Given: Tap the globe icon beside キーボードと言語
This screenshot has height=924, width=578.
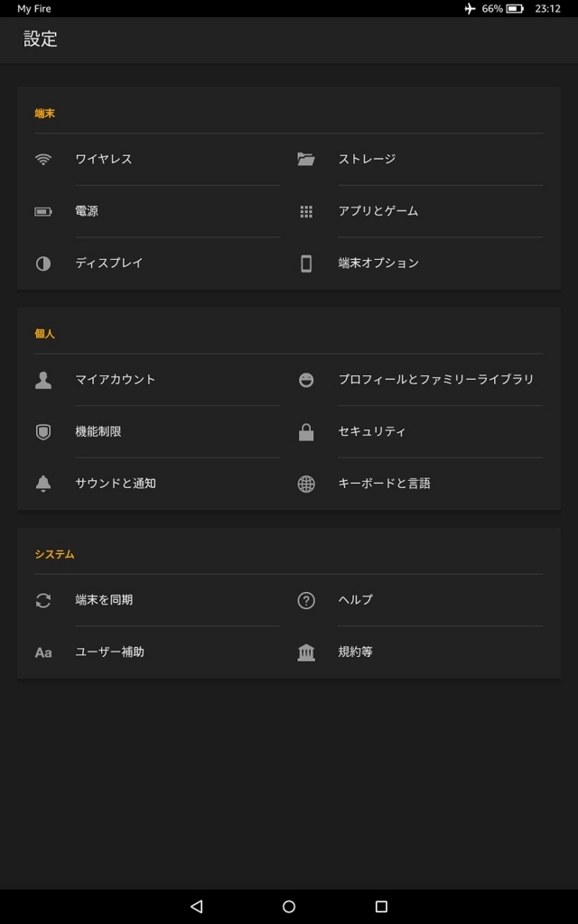Looking at the screenshot, I should point(305,483).
